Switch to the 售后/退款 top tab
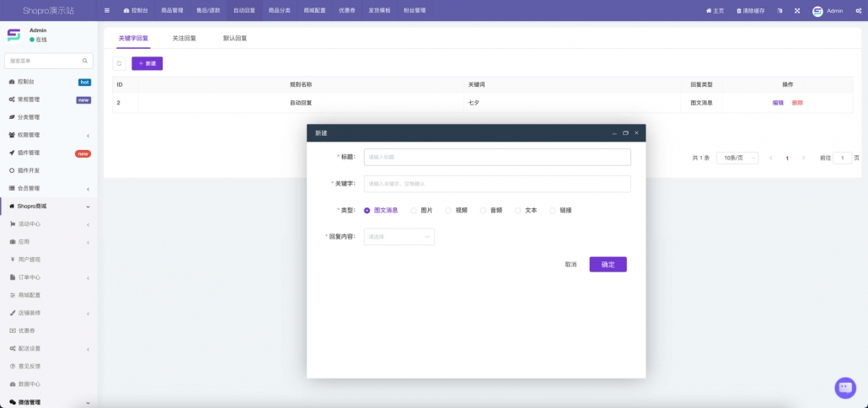868x408 pixels. 208,10
